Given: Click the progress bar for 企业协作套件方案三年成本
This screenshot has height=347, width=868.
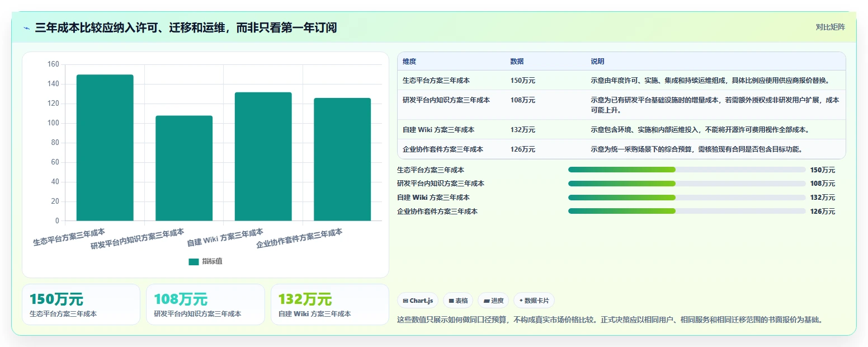Looking at the screenshot, I should 687,211.
